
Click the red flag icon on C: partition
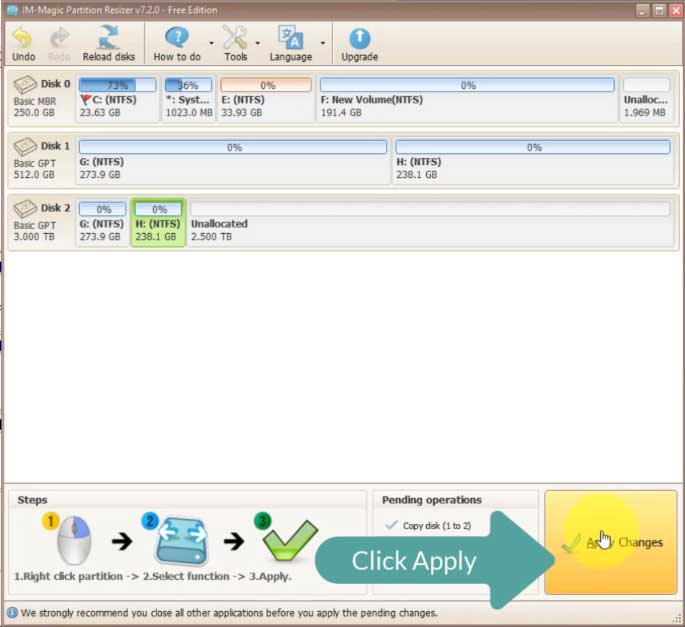[x=86, y=100]
